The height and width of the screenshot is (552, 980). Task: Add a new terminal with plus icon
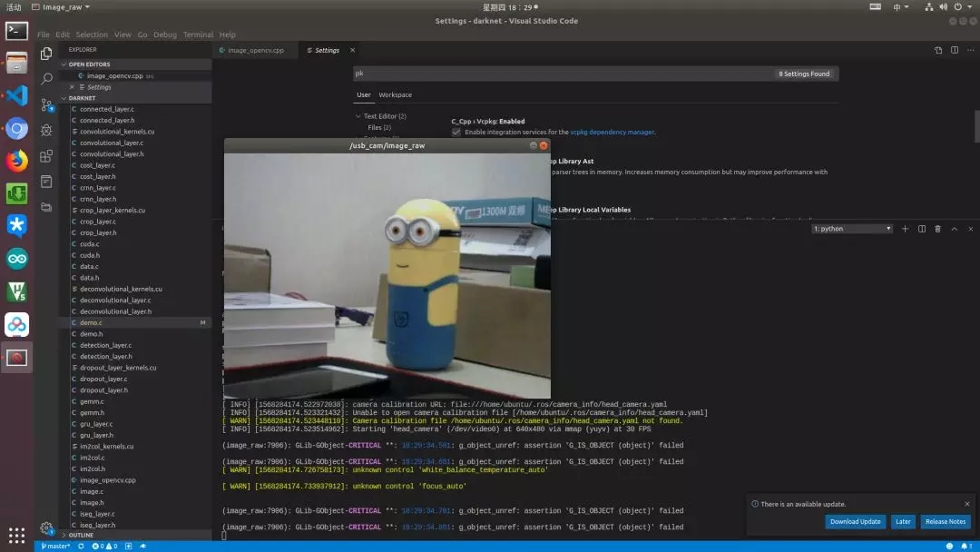905,229
